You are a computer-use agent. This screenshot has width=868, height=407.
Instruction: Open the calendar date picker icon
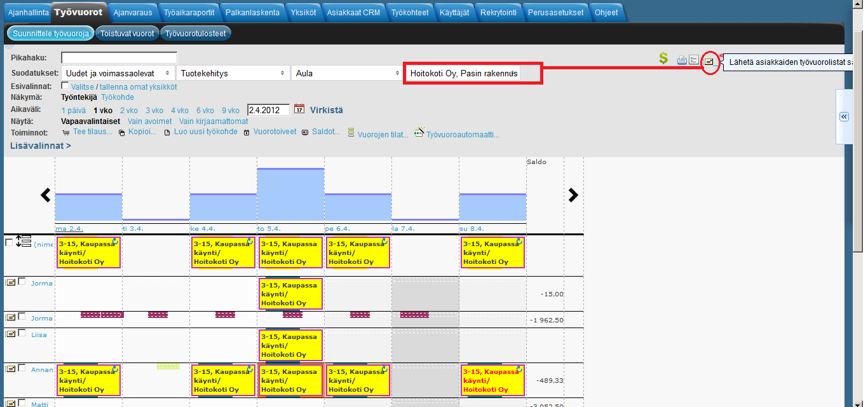299,109
